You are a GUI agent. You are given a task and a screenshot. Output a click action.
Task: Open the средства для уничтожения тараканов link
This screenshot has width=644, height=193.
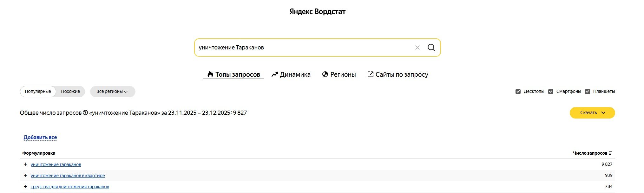coord(70,187)
